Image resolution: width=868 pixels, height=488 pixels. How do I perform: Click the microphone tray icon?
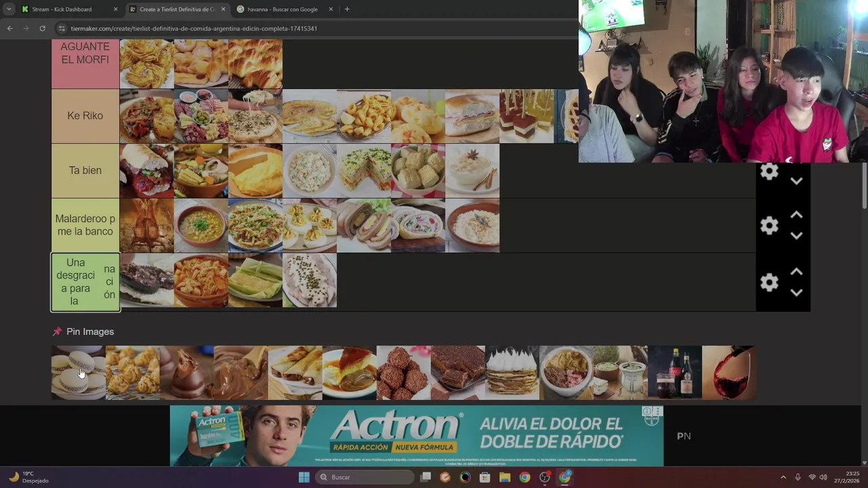click(x=797, y=477)
